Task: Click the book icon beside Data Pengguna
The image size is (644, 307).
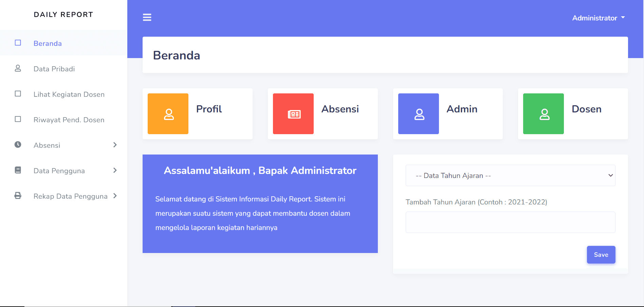Action: click(x=18, y=170)
